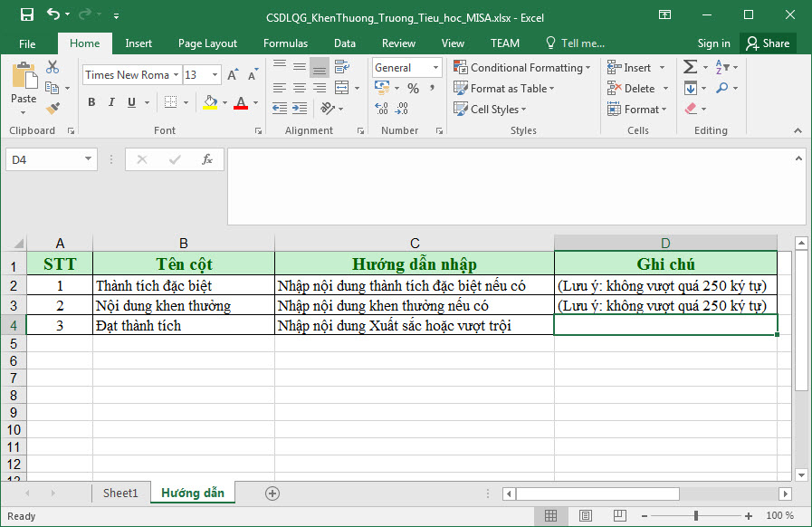This screenshot has height=527, width=812.
Task: Apply percent style to the cell
Action: pos(413,89)
